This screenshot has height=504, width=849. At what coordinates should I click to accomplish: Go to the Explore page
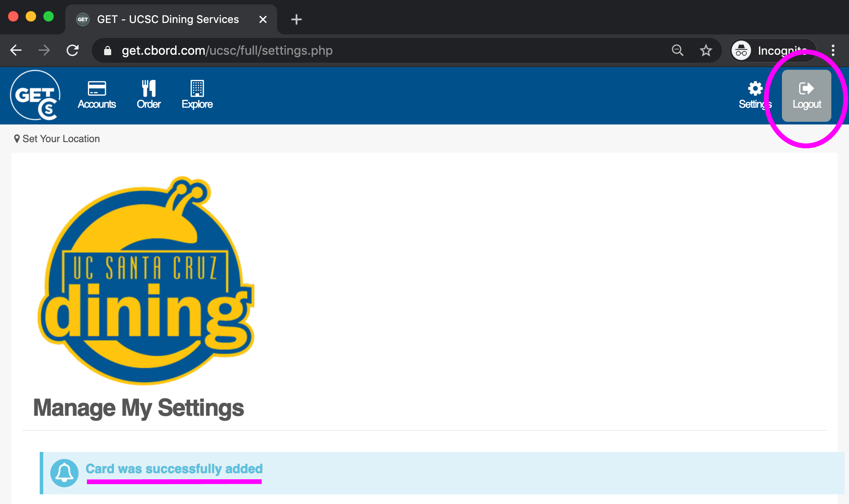[197, 95]
